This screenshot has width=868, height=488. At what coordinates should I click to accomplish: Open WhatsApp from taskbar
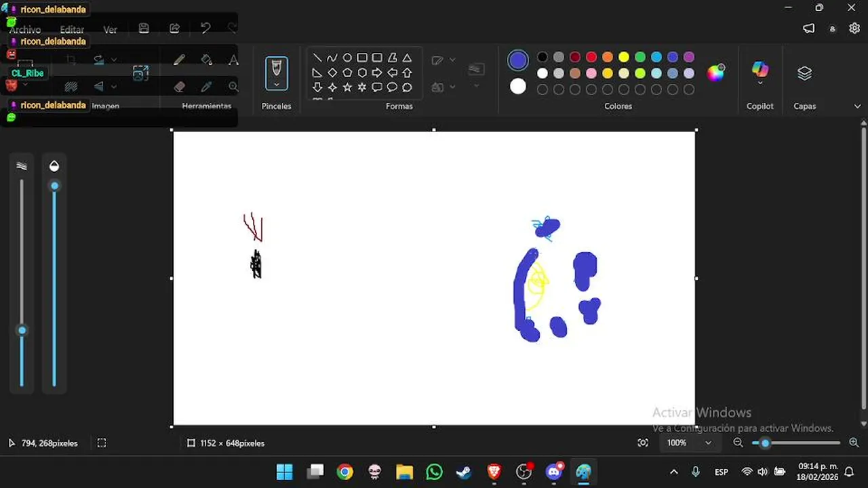[435, 472]
